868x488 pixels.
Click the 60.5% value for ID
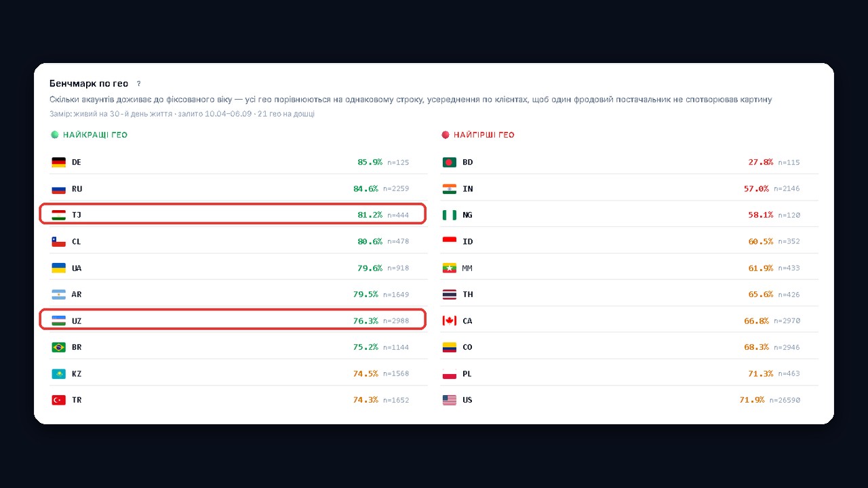click(x=761, y=242)
